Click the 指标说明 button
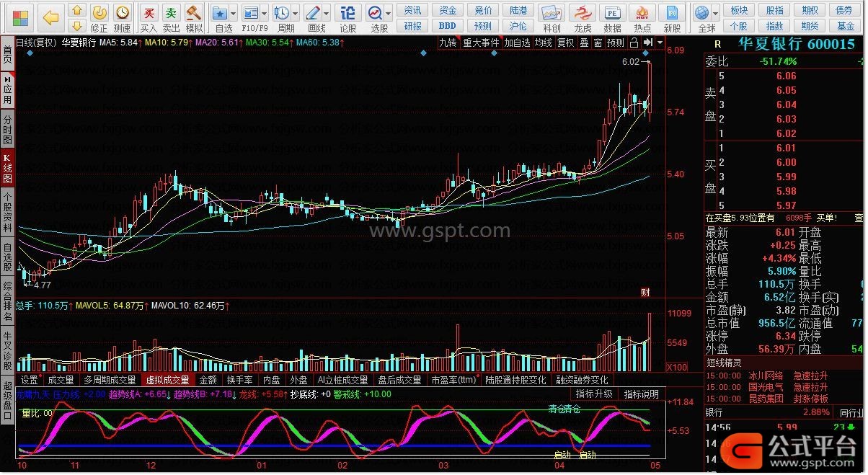 (x=641, y=394)
